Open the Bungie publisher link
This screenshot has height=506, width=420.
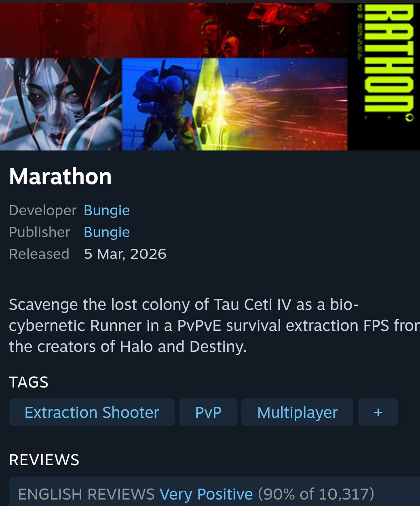tap(107, 232)
